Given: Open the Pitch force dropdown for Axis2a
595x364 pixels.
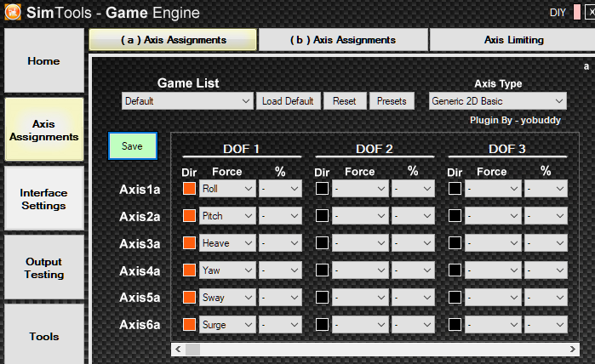Looking at the screenshot, I should (x=227, y=216).
